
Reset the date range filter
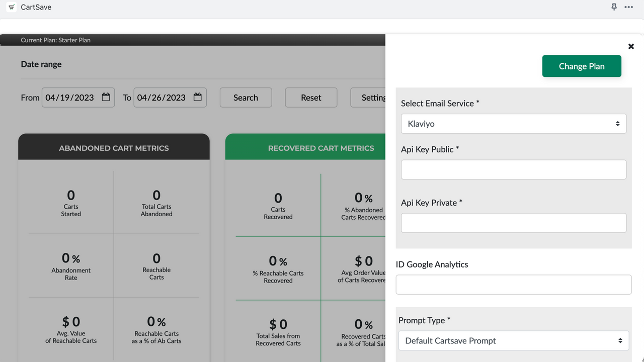point(311,97)
